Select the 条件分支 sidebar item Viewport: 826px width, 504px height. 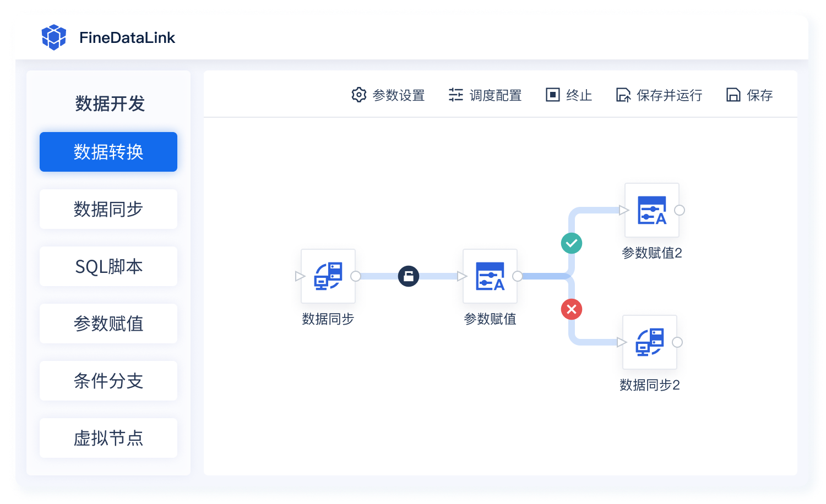[x=108, y=381]
